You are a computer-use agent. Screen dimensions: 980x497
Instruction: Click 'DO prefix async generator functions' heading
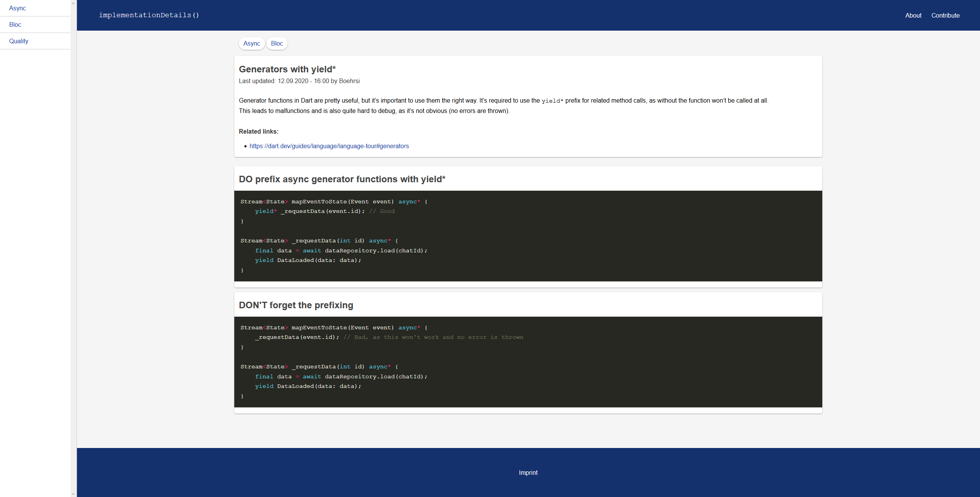(342, 179)
